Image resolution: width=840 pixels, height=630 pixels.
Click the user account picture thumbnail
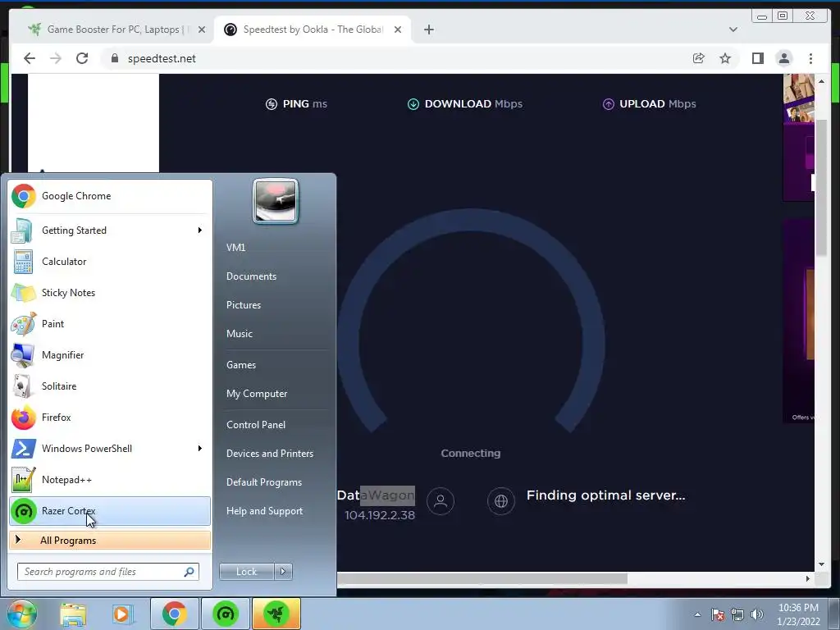point(276,201)
